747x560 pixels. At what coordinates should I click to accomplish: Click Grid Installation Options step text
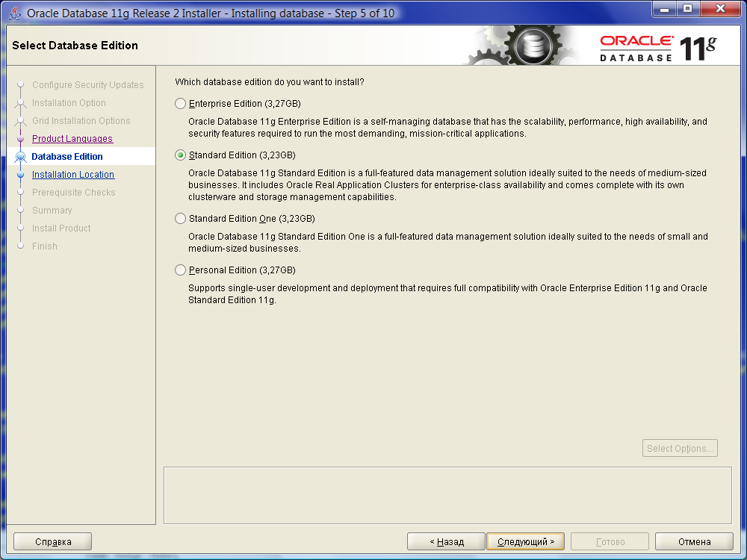pyautogui.click(x=81, y=120)
